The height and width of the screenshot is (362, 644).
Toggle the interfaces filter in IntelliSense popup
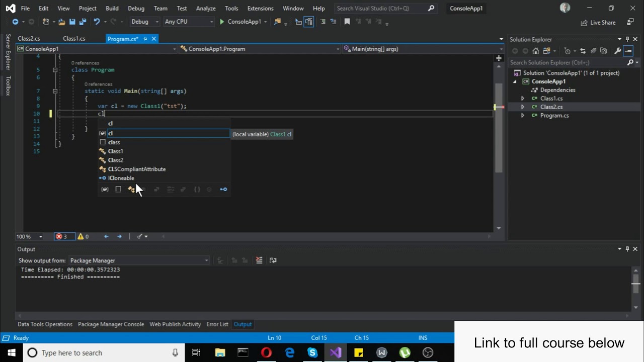[x=223, y=190]
